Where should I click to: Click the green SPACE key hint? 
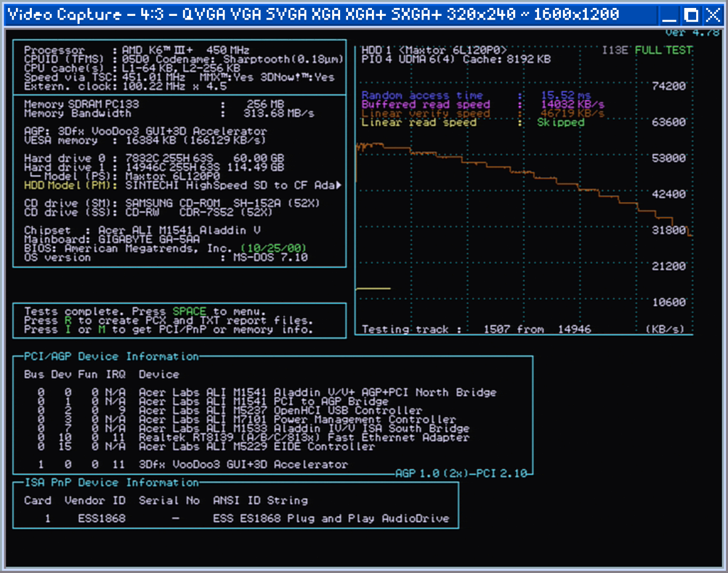coord(189,311)
